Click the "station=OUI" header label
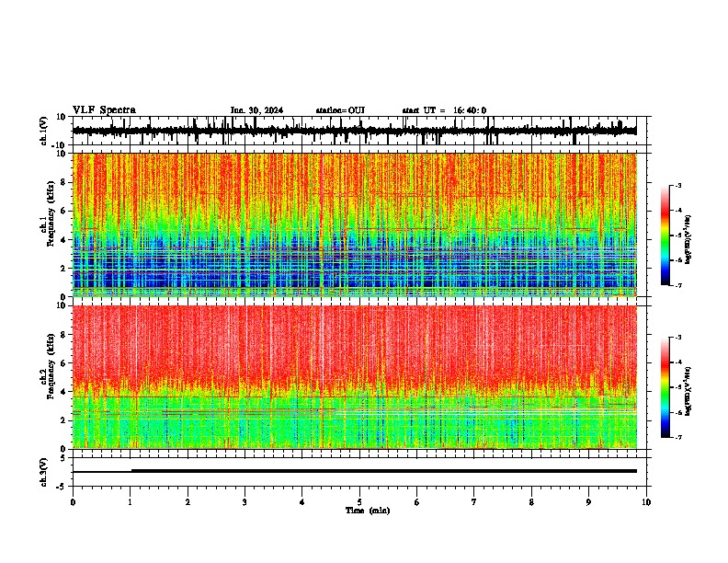 [x=340, y=110]
